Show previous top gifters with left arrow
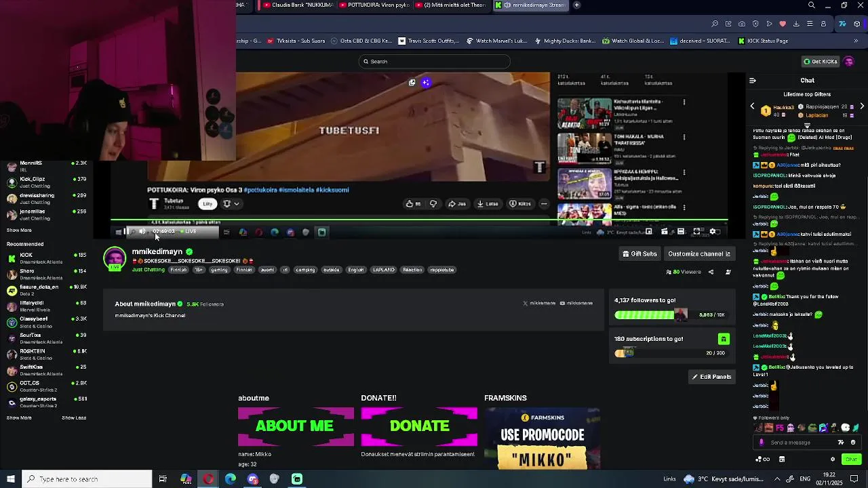Viewport: 868px width, 488px height. click(752, 106)
